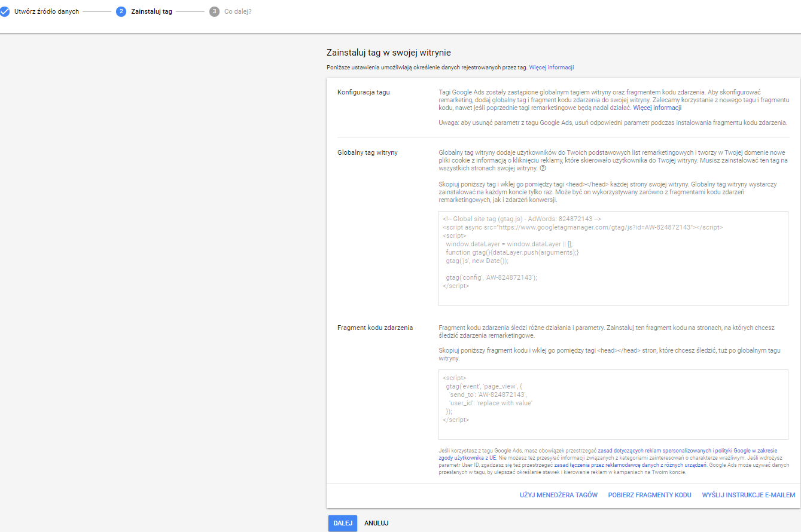Click the blue 'Dalej' button

[x=343, y=523]
